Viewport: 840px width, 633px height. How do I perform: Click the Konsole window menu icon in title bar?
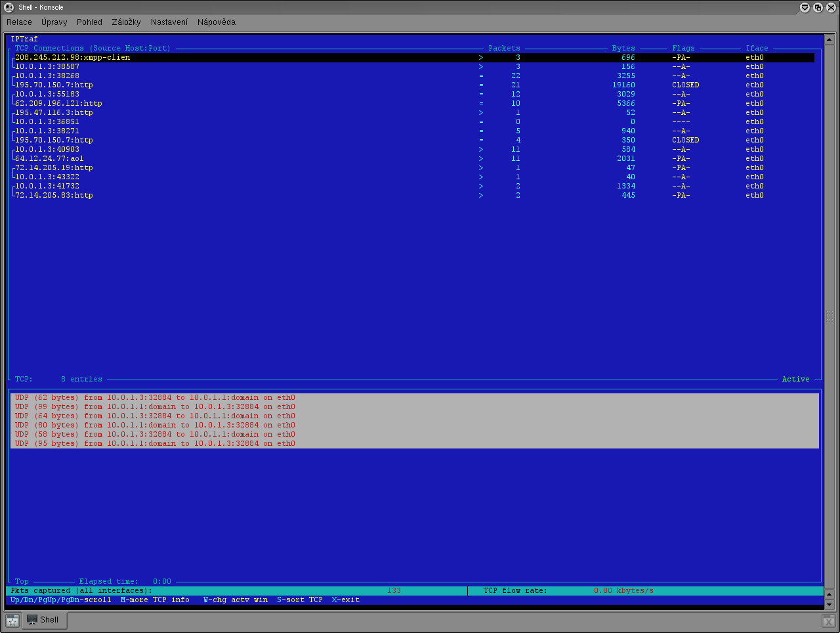click(x=9, y=7)
